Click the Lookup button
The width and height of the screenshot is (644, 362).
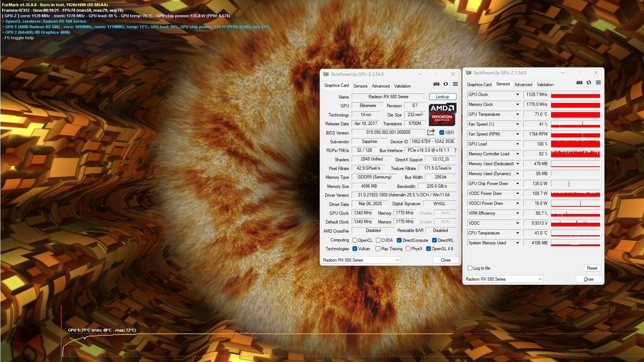(x=442, y=97)
